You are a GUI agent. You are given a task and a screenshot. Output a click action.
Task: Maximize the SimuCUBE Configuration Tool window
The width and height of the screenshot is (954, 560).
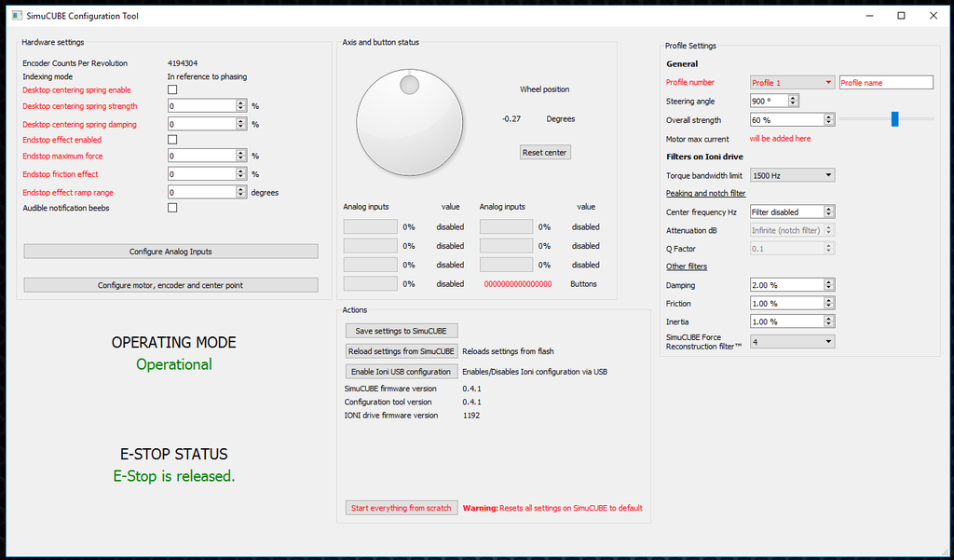tap(901, 16)
